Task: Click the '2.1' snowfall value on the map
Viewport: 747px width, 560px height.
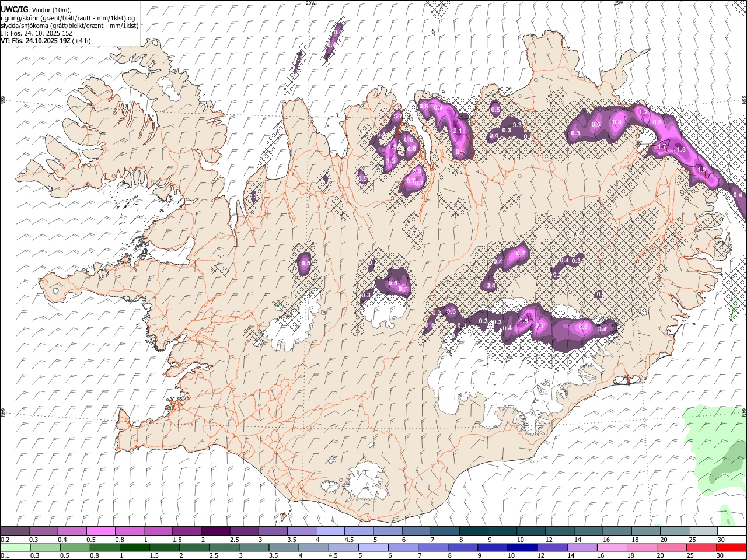Action: pos(458,131)
